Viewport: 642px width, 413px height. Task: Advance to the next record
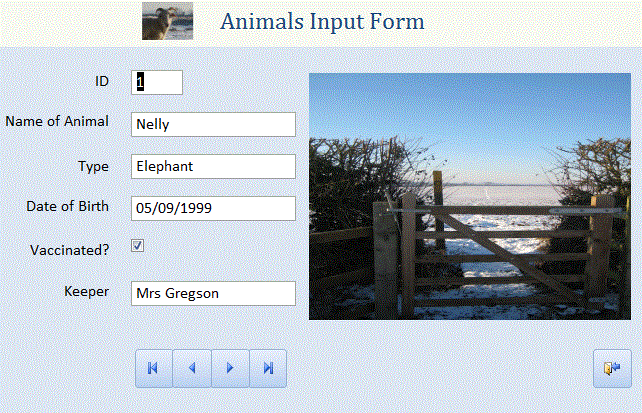pyautogui.click(x=230, y=368)
